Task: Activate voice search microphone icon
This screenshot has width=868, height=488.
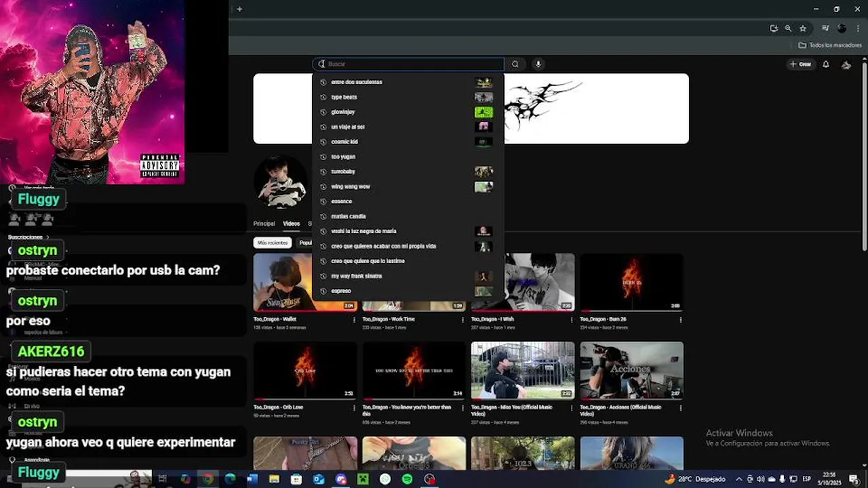Action: 538,64
